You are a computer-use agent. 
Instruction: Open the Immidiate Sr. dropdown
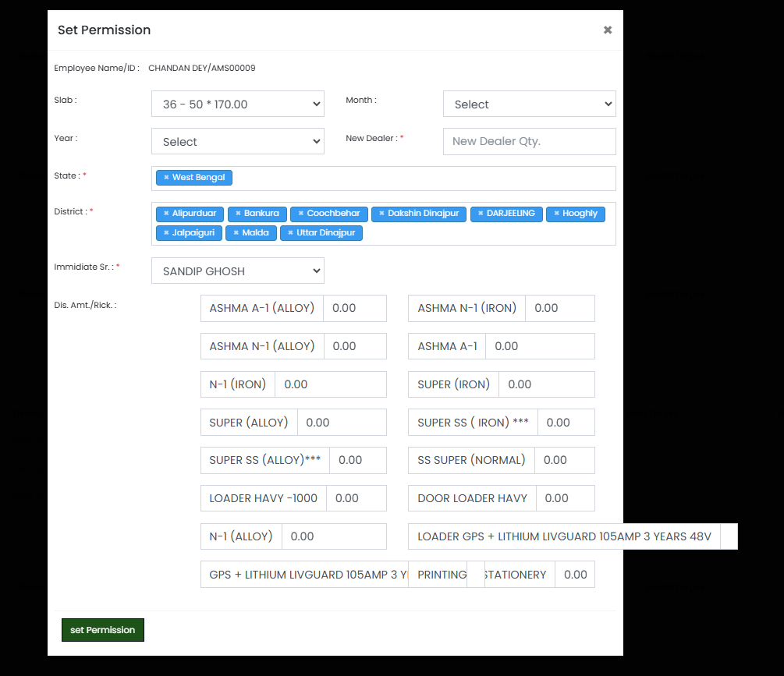click(x=237, y=271)
